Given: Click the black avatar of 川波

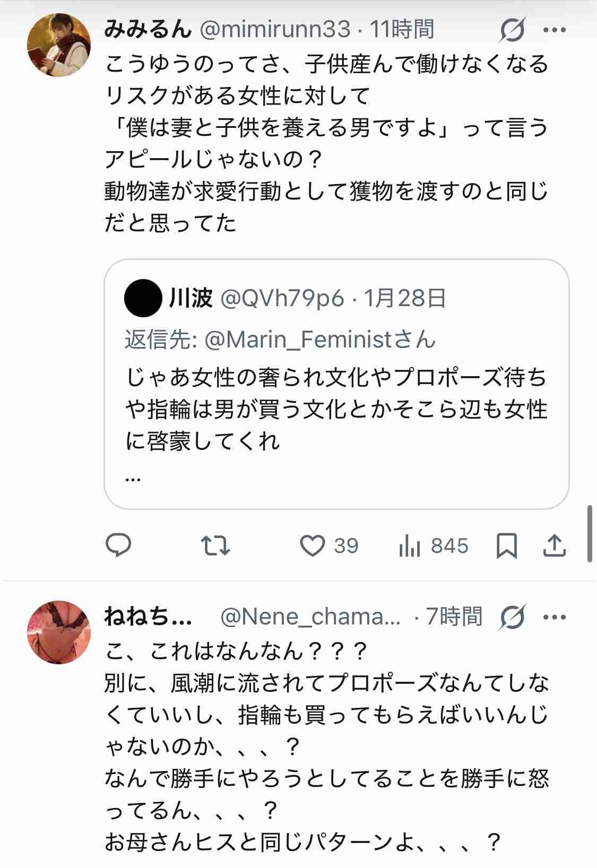Looking at the screenshot, I should (143, 299).
